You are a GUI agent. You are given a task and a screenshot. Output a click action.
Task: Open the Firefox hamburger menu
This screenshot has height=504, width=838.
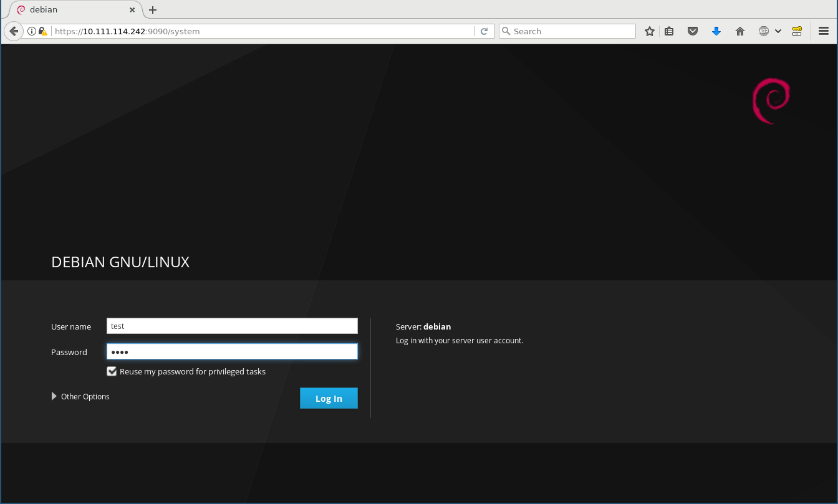(x=824, y=31)
